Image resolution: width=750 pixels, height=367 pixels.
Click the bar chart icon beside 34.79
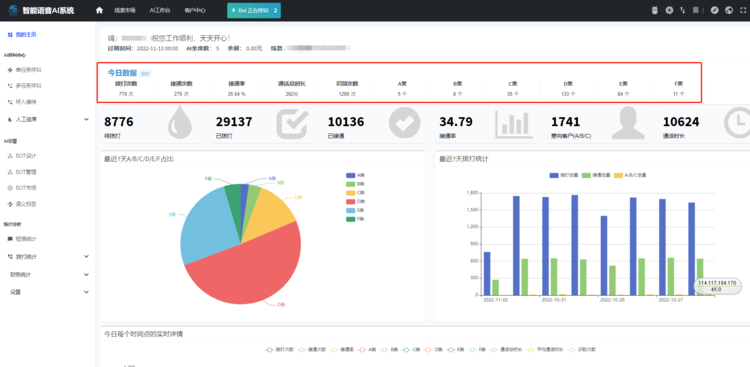[x=513, y=123]
